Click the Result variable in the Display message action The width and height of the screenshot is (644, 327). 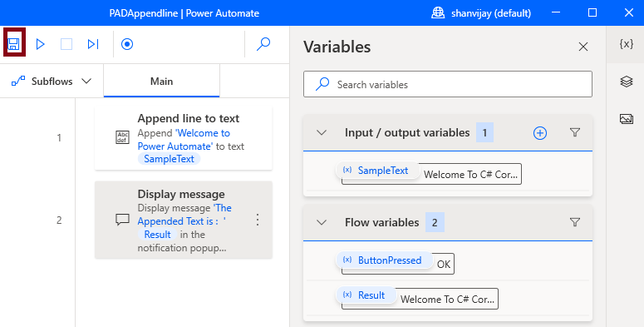pyautogui.click(x=157, y=235)
